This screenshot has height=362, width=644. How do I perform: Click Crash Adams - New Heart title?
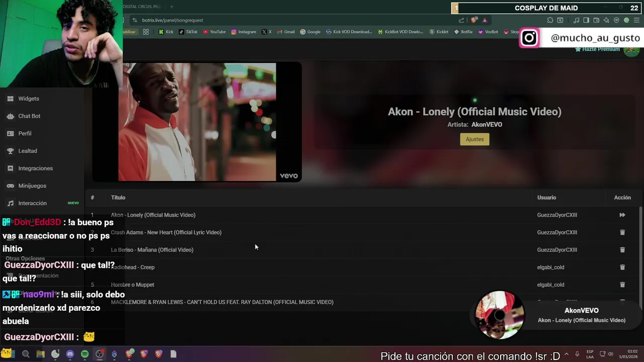(x=166, y=232)
